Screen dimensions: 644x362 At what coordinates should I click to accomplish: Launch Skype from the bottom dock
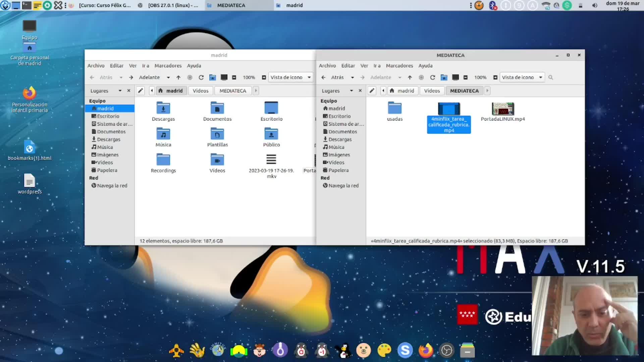pos(405,350)
